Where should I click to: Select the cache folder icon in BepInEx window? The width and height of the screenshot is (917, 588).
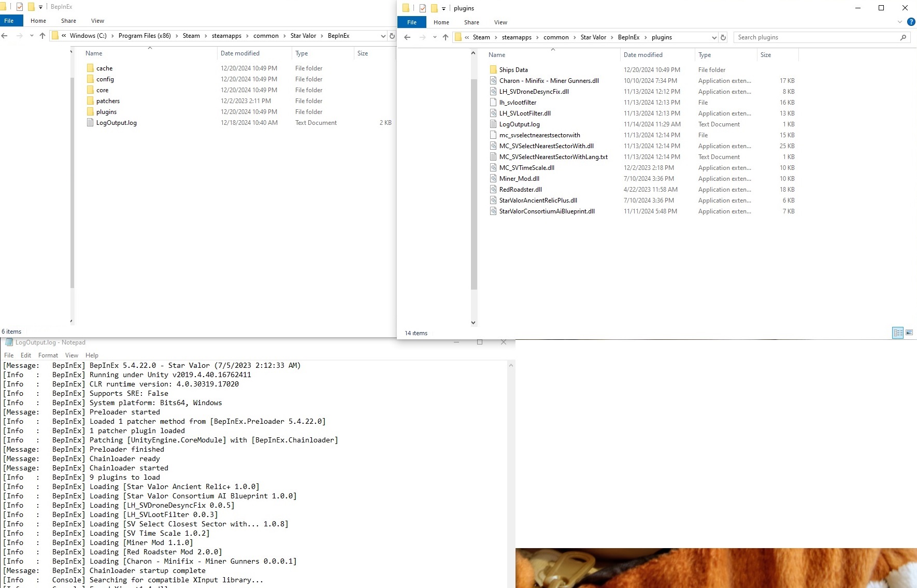coord(90,68)
